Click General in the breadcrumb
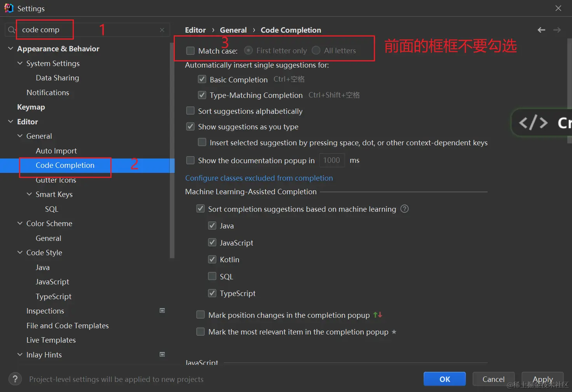 [x=233, y=30]
